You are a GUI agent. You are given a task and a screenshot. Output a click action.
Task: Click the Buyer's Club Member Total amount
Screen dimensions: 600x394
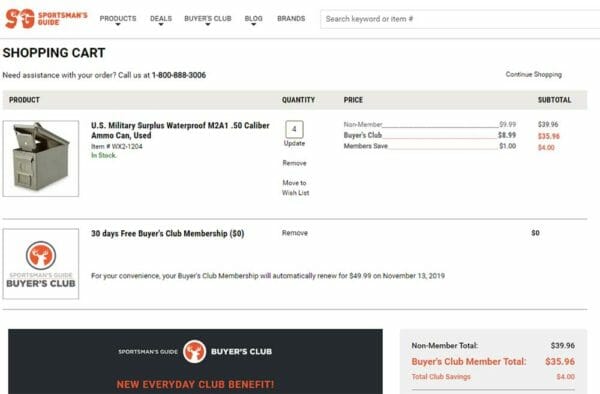[x=560, y=361]
